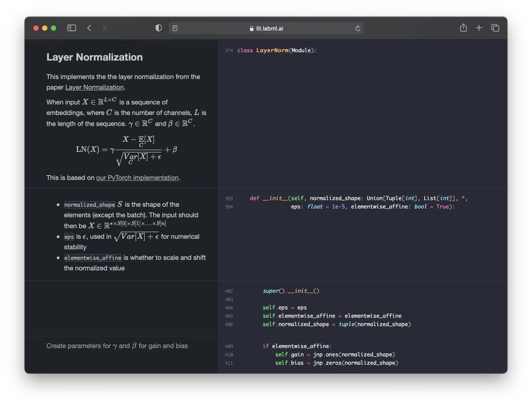532x406 pixels.
Task: Go back with the left chevron
Action: click(x=89, y=28)
